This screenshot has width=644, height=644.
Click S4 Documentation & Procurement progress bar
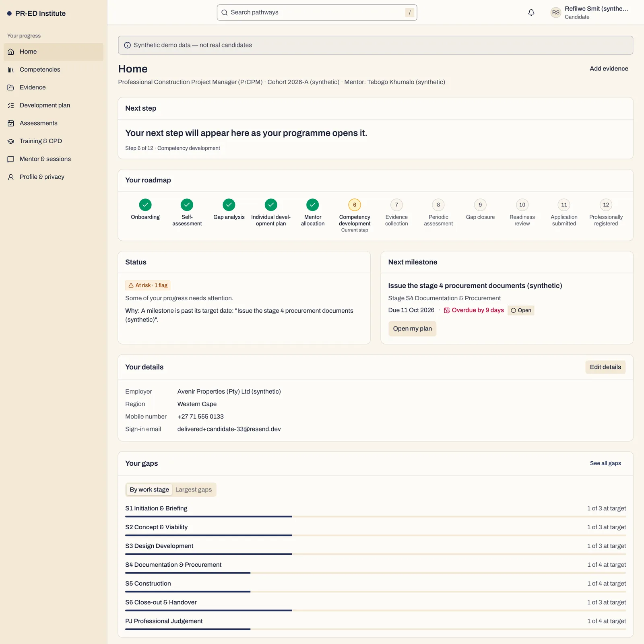click(376, 573)
